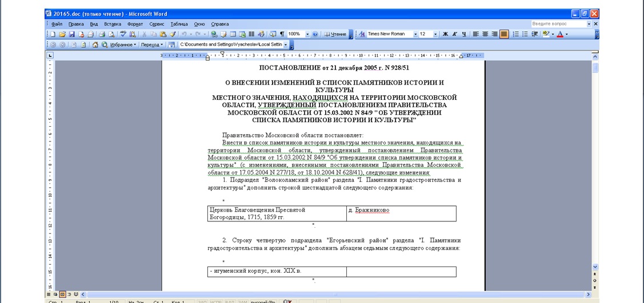Toggle paragraph marks display (¶)

(282, 34)
